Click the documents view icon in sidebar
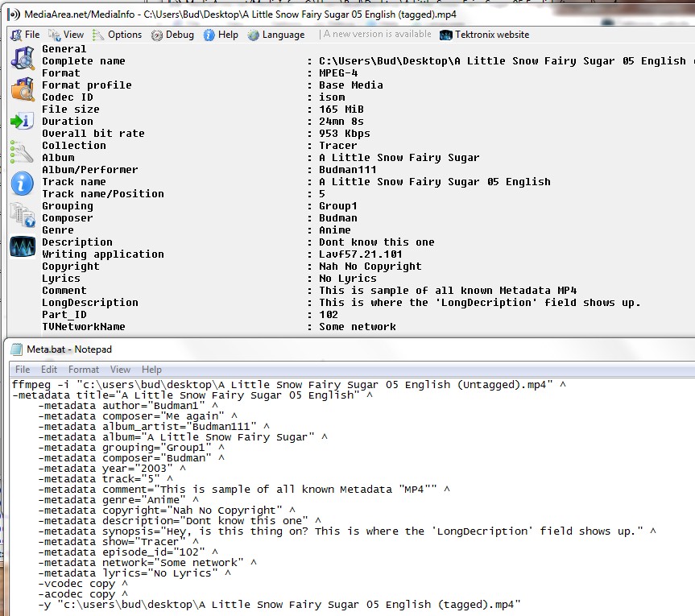This screenshot has height=616, width=695. tap(23, 214)
